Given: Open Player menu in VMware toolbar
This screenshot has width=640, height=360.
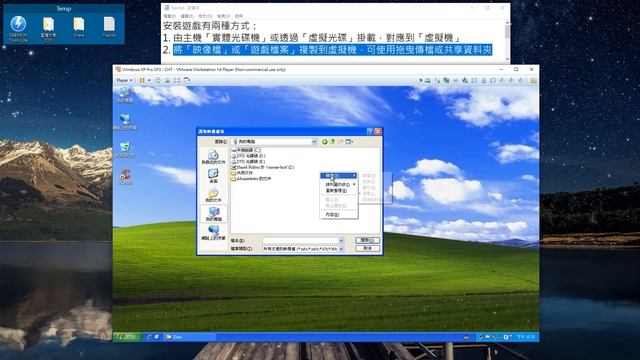Looking at the screenshot, I should [x=124, y=80].
